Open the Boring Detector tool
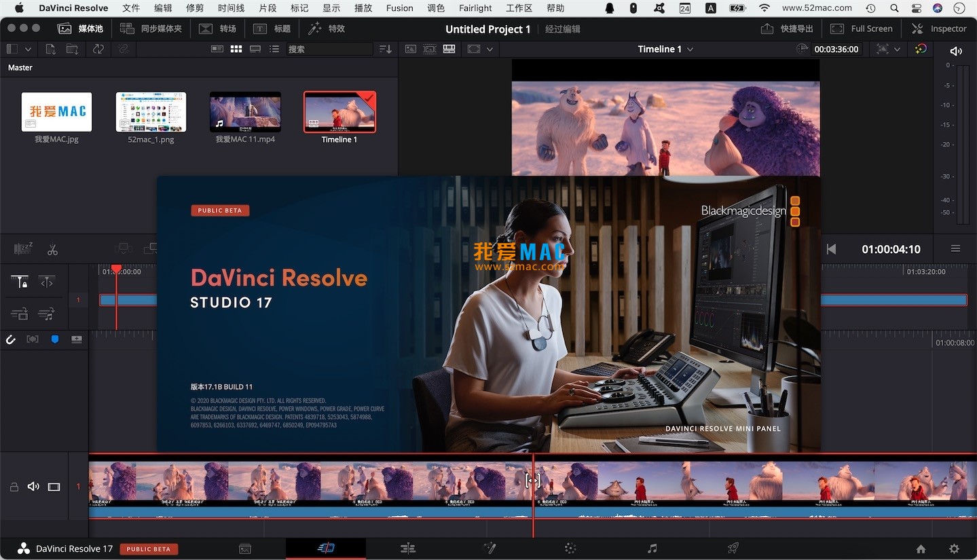Image resolution: width=977 pixels, height=560 pixels. pyautogui.click(x=23, y=249)
